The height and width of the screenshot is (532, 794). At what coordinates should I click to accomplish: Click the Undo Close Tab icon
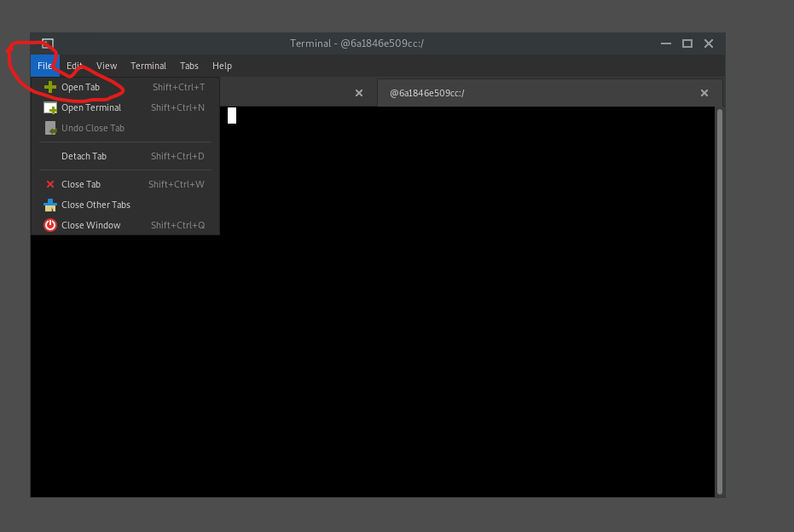pyautogui.click(x=50, y=128)
